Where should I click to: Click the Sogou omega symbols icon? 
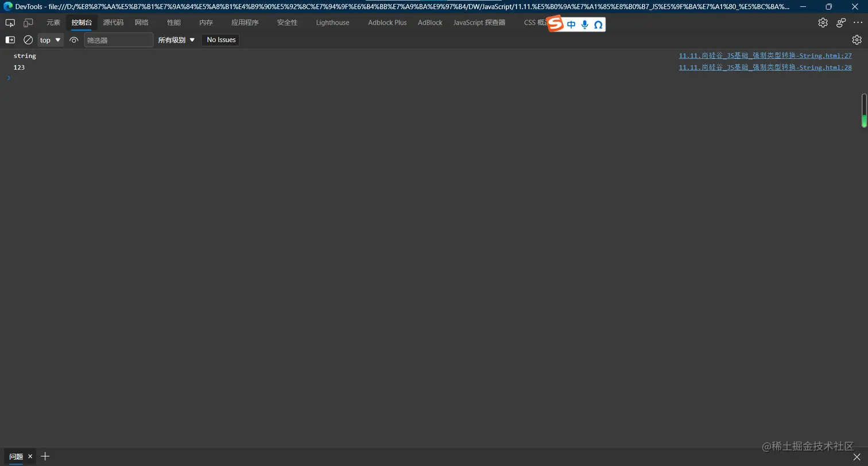point(598,25)
